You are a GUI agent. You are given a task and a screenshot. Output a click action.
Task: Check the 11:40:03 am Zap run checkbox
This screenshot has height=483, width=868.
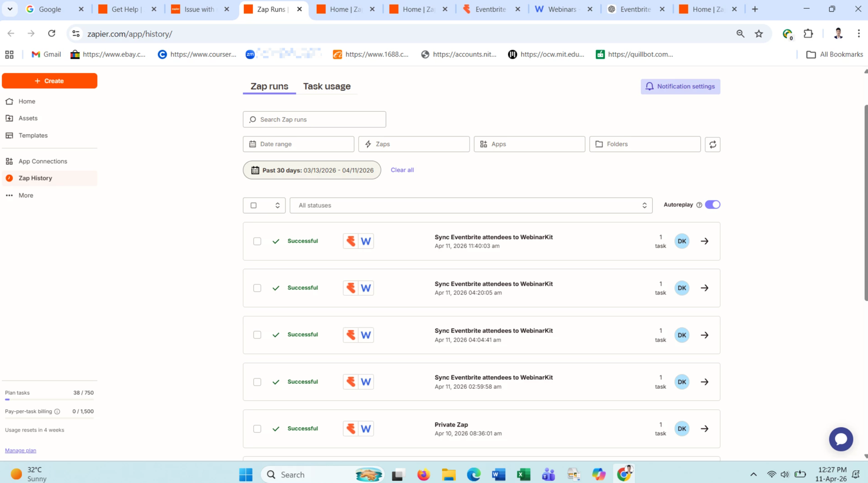(x=257, y=241)
